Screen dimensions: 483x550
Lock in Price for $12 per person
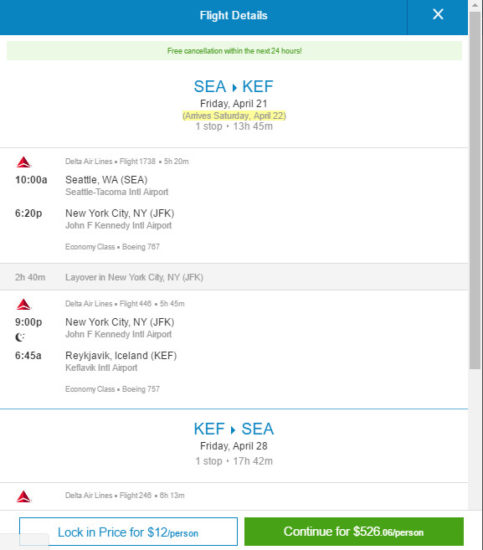[128, 531]
